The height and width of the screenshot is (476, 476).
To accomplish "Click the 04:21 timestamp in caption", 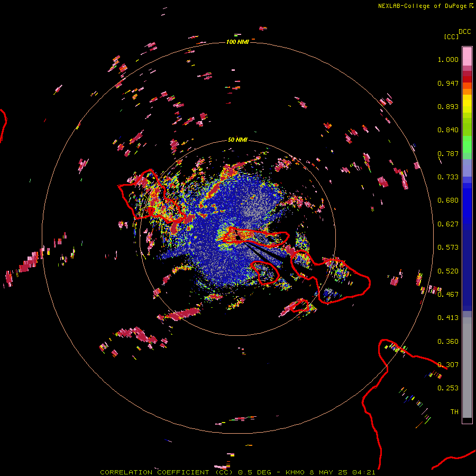I will 364,472.
